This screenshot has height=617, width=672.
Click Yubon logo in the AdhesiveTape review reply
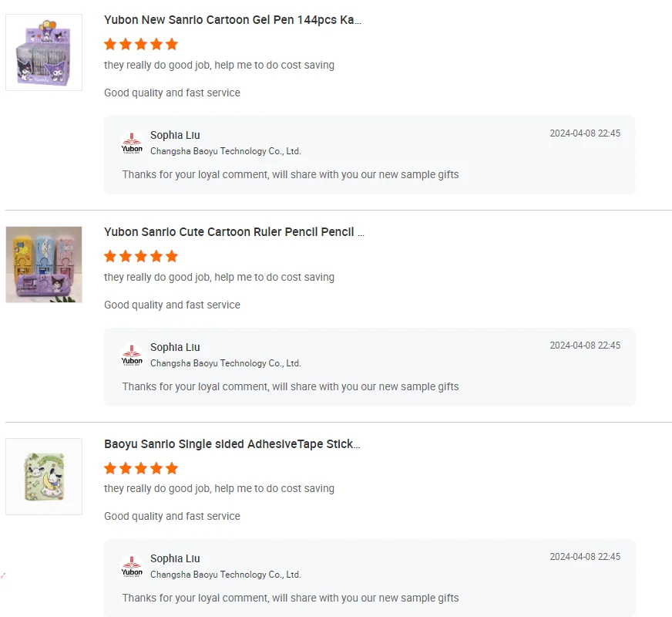pos(132,566)
